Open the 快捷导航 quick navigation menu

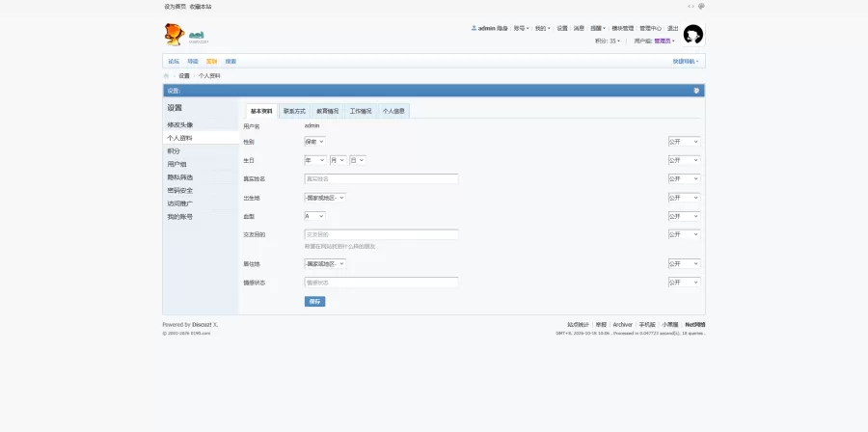686,62
